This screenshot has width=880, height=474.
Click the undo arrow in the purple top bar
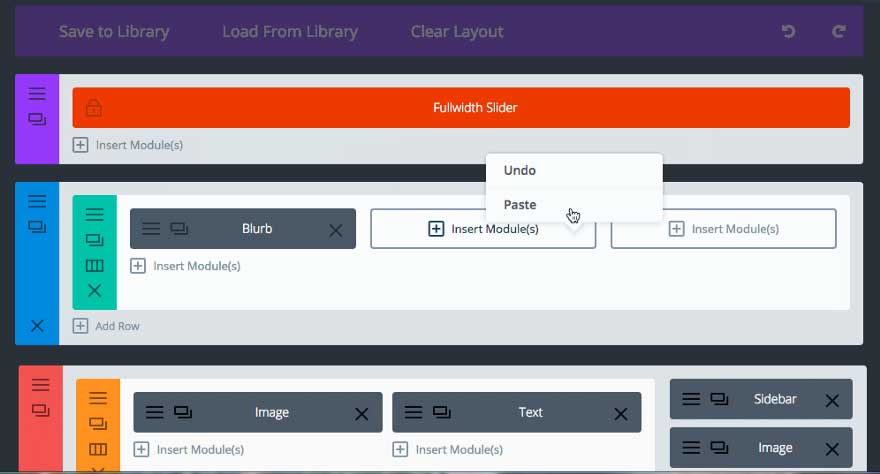[x=788, y=31]
